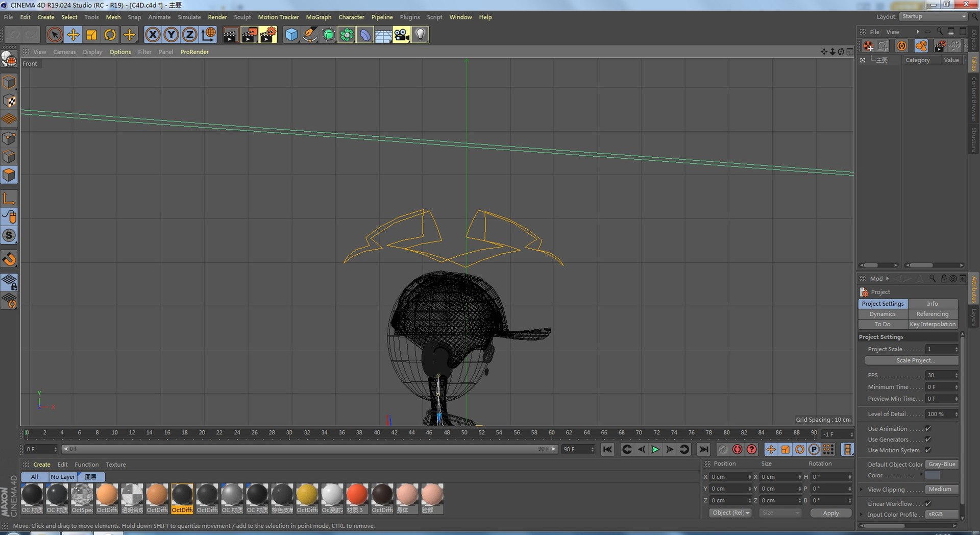The width and height of the screenshot is (980, 535).
Task: Add a Cube primitive object
Action: click(x=291, y=35)
